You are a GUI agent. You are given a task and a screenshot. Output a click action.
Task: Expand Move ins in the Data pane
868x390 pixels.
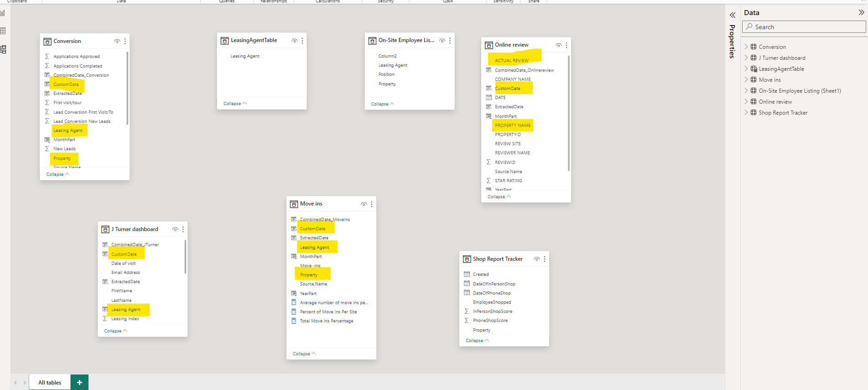746,79
